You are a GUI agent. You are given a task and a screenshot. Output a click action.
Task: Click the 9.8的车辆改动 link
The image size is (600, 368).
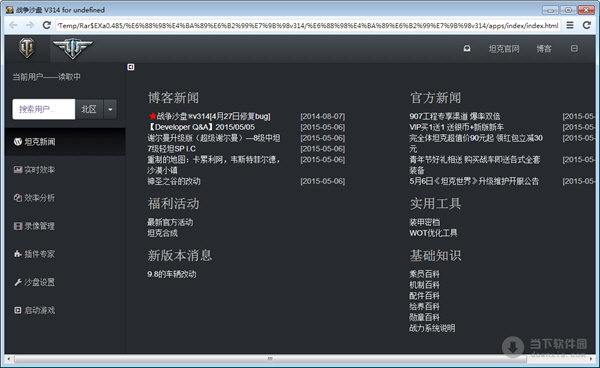tap(172, 274)
